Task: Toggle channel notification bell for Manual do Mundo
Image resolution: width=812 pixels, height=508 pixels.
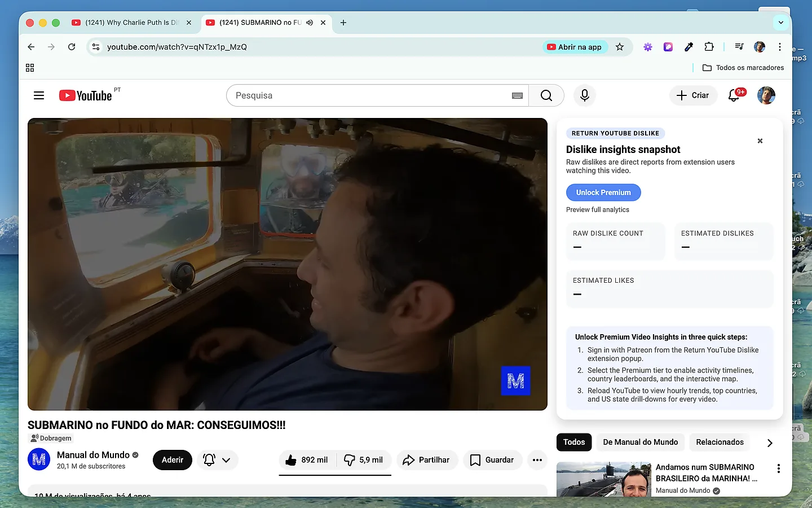Action: [x=217, y=460]
